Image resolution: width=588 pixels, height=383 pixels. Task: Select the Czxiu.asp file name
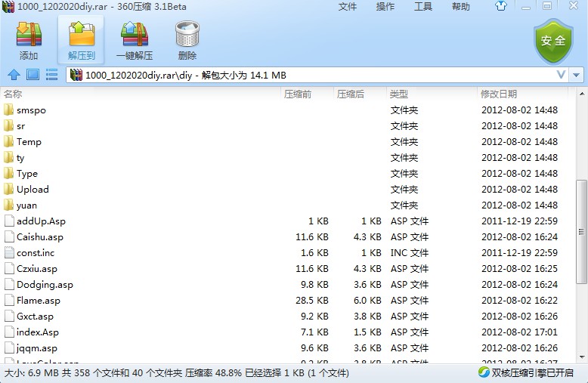(37, 269)
